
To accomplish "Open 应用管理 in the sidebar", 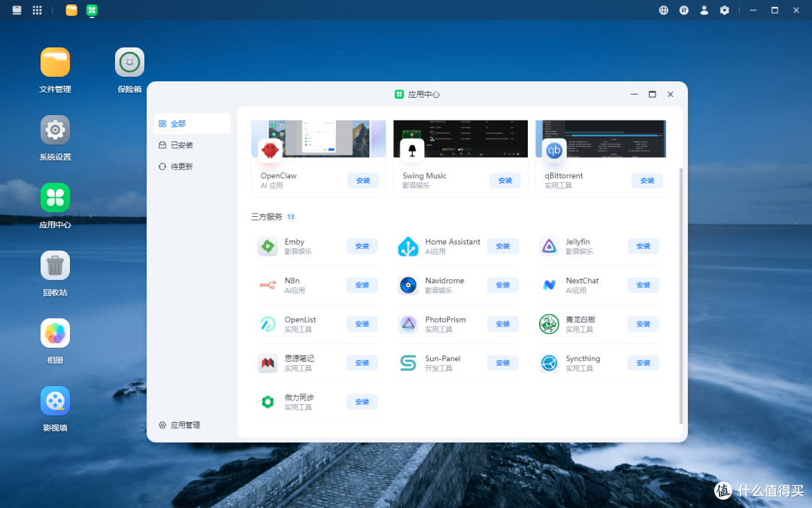I will pyautogui.click(x=180, y=425).
